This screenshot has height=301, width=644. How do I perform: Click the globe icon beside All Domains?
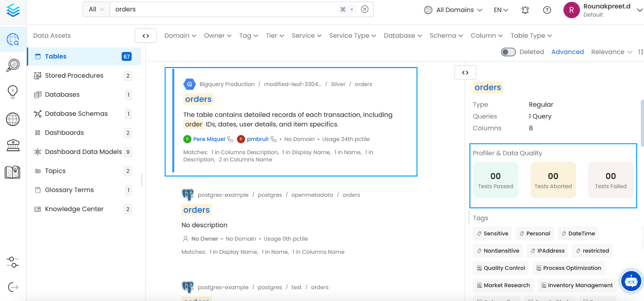point(428,10)
